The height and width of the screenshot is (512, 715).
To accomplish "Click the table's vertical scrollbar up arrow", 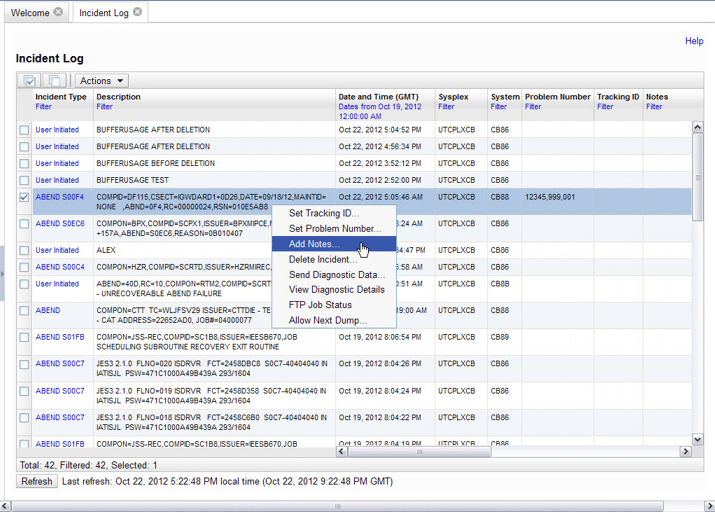I will tap(699, 127).
